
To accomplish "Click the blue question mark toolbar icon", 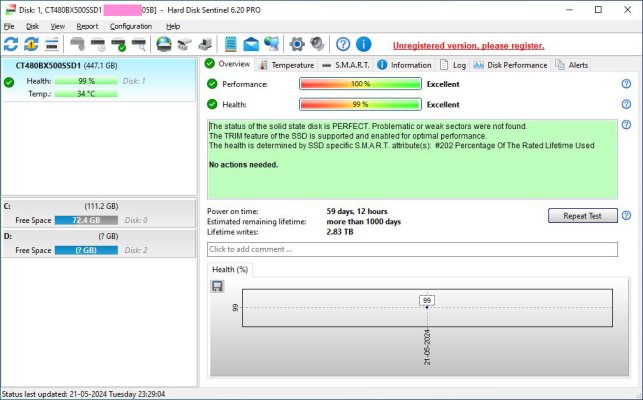I will 343,44.
